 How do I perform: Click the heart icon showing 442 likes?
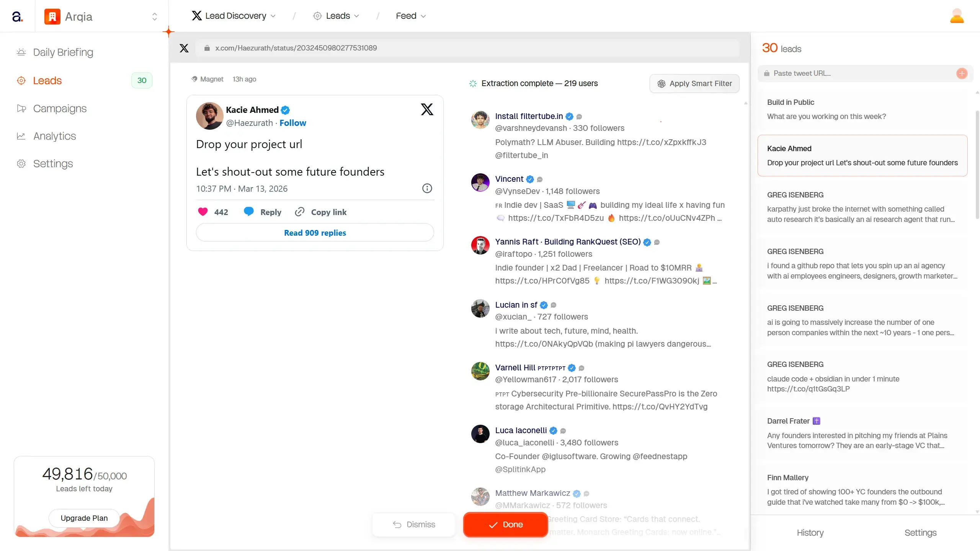(x=203, y=212)
